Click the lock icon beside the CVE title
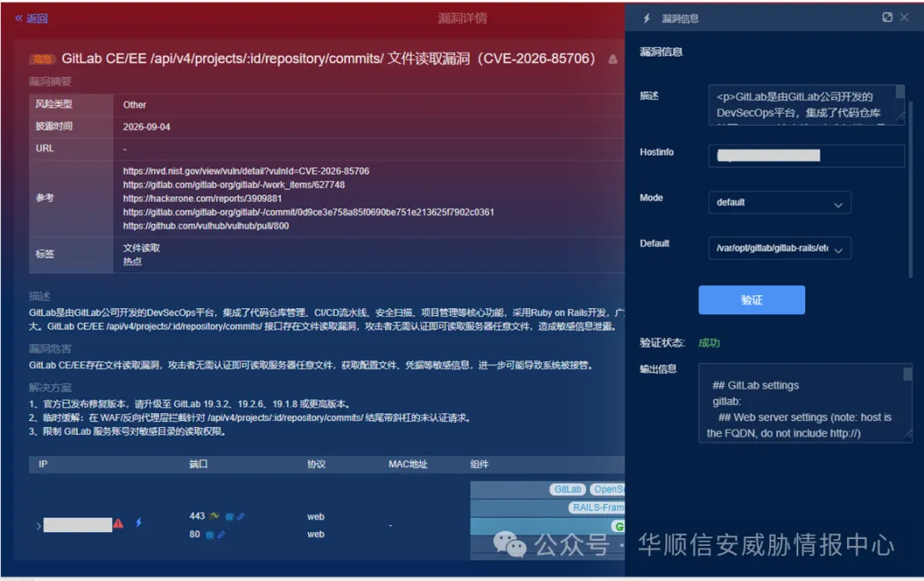Screen dimensions: 924x581 pyautogui.click(x=613, y=59)
